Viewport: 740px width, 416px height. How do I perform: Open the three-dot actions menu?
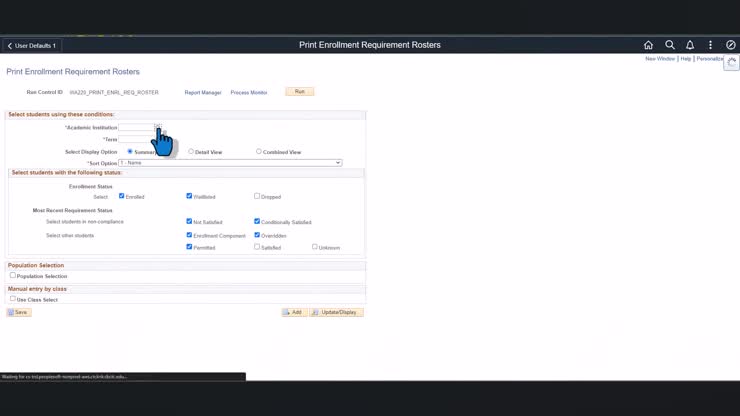point(710,45)
